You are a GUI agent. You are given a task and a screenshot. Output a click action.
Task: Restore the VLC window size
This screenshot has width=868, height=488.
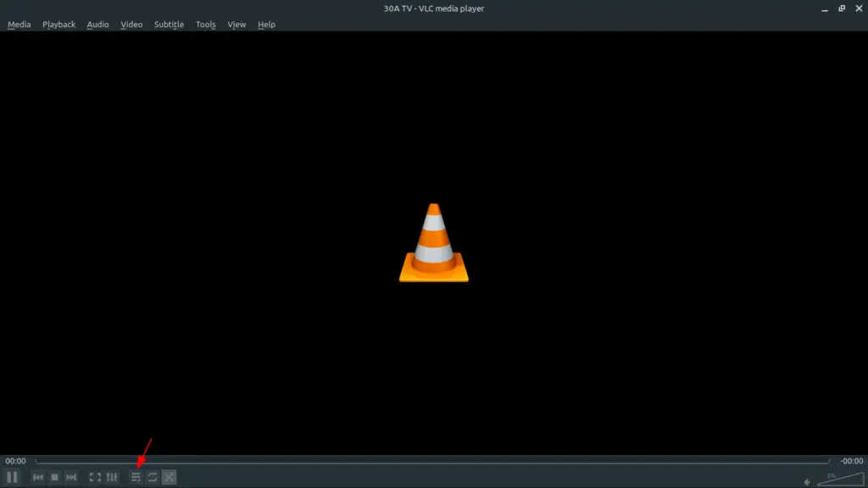[842, 8]
